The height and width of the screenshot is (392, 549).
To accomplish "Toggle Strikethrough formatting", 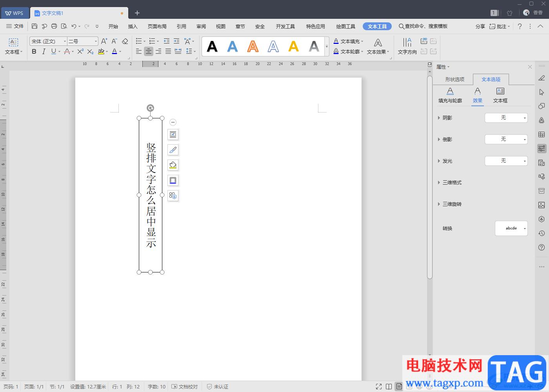I will point(67,51).
